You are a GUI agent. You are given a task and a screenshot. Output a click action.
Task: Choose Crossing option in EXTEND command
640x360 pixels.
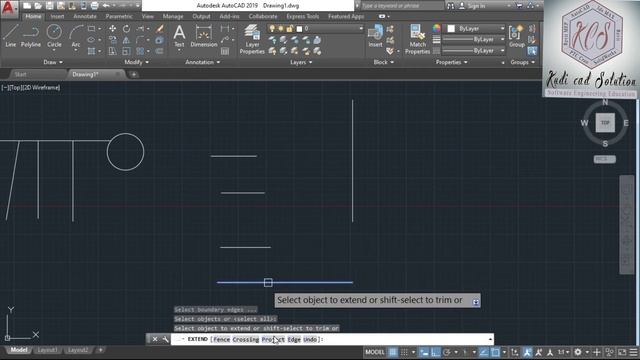[246, 339]
